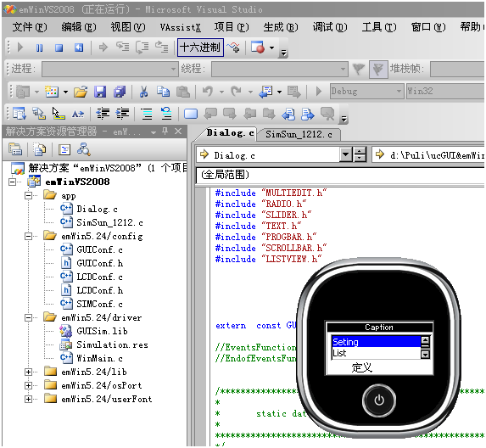
Task: Click the simulator listbox scroll up arrow
Action: point(425,341)
